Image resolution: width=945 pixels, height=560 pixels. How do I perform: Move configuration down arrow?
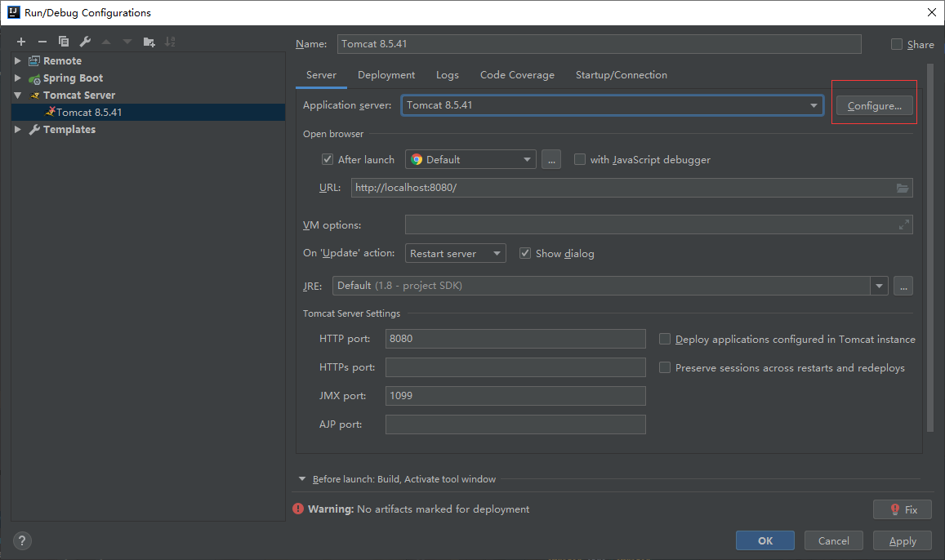127,42
